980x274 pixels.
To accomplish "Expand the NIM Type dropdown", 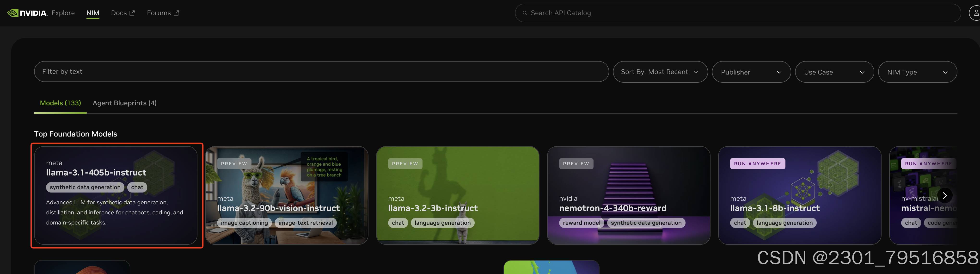I will [x=917, y=72].
